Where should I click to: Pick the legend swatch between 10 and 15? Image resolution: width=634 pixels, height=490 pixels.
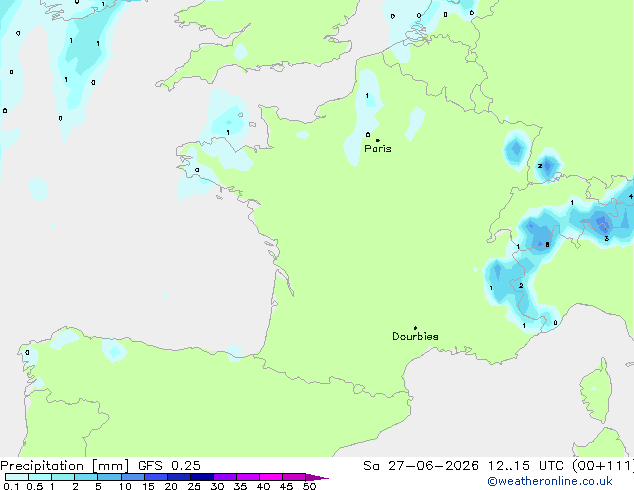pyautogui.click(x=133, y=477)
